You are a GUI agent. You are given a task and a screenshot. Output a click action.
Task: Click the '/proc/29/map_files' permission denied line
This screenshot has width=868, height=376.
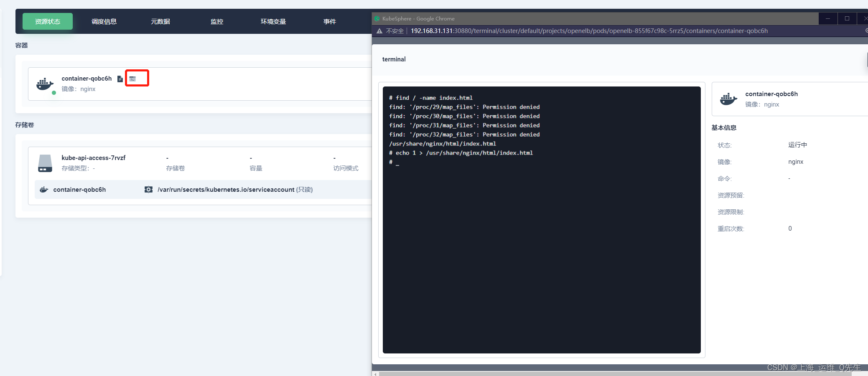pyautogui.click(x=464, y=107)
